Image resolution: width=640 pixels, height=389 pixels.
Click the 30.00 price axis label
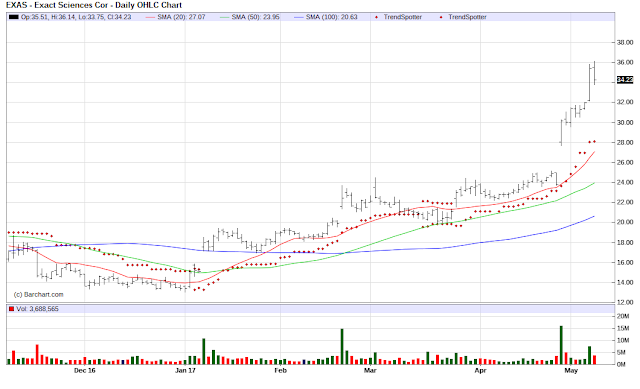(625, 122)
